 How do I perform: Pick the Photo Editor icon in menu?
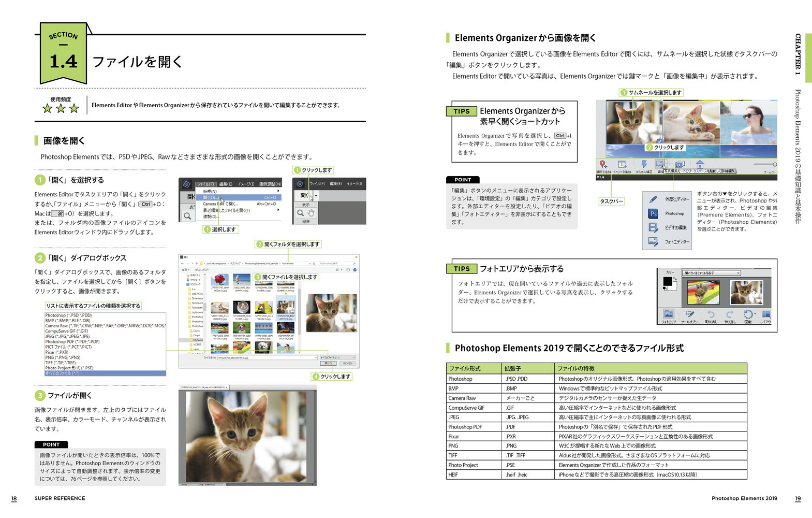[x=653, y=241]
